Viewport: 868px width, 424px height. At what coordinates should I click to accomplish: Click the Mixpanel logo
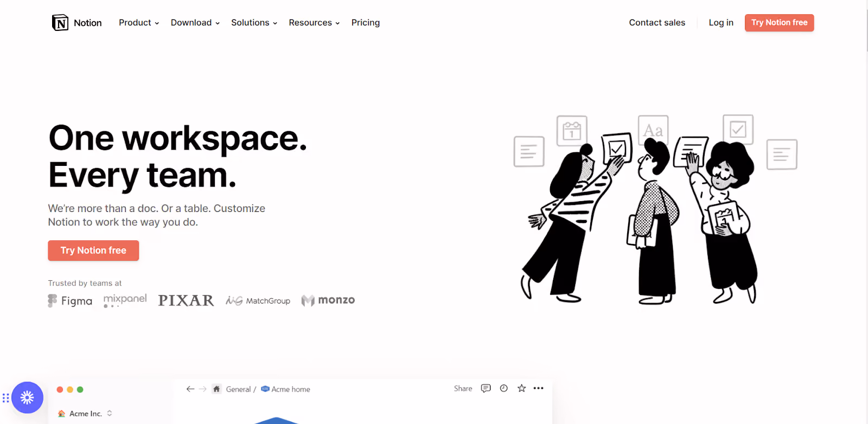click(125, 300)
